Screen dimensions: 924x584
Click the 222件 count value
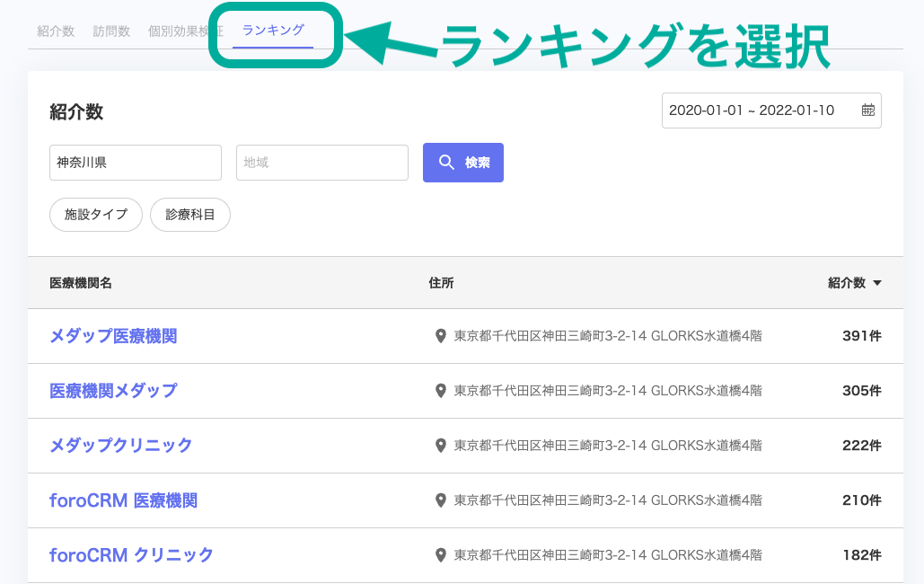click(862, 446)
